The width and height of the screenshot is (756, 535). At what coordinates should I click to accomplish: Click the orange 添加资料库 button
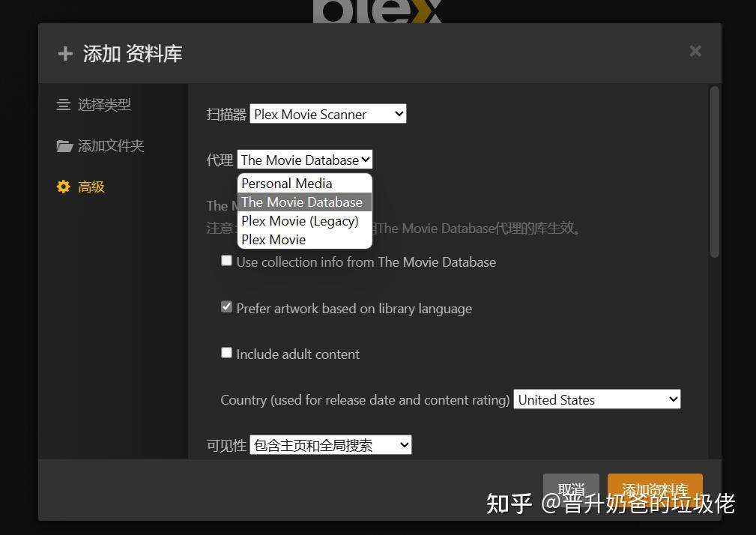pos(654,488)
